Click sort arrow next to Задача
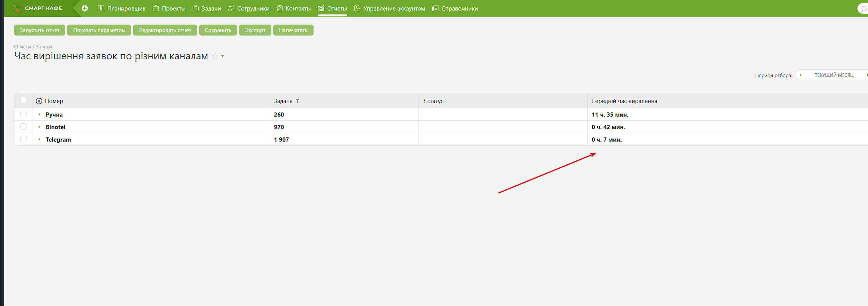This screenshot has width=868, height=306. (298, 101)
